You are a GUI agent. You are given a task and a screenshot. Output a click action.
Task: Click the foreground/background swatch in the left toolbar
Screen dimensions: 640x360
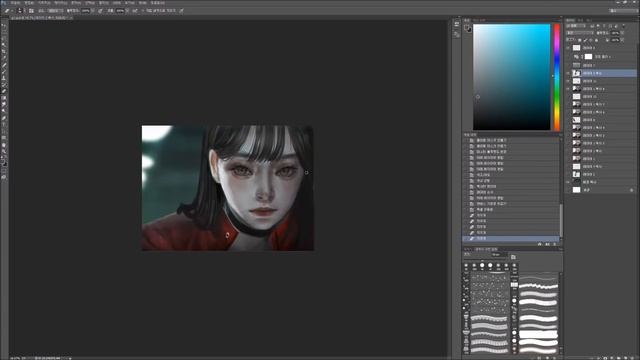click(4, 162)
